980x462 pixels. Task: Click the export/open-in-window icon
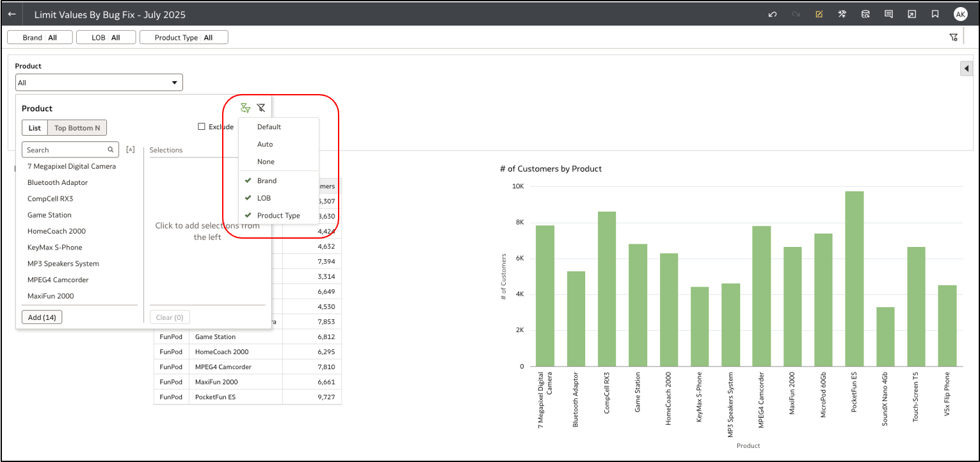pos(912,13)
